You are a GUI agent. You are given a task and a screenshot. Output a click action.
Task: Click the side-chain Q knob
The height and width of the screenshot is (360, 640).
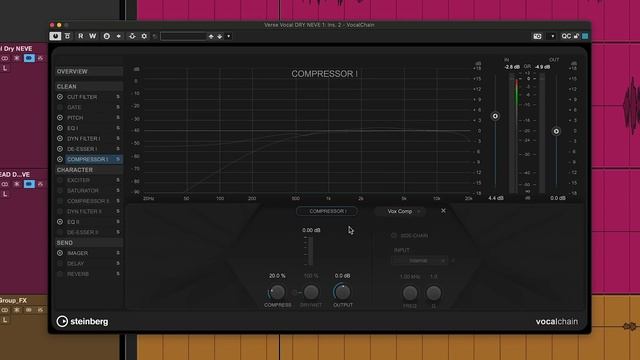point(433,293)
